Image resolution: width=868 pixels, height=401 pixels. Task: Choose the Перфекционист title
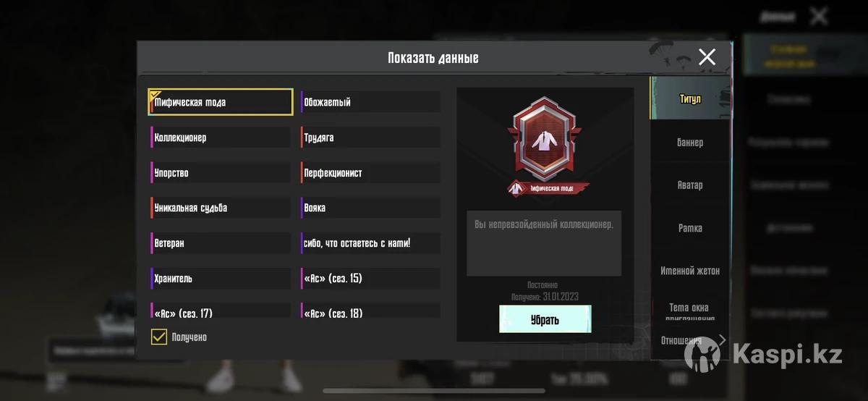point(370,173)
